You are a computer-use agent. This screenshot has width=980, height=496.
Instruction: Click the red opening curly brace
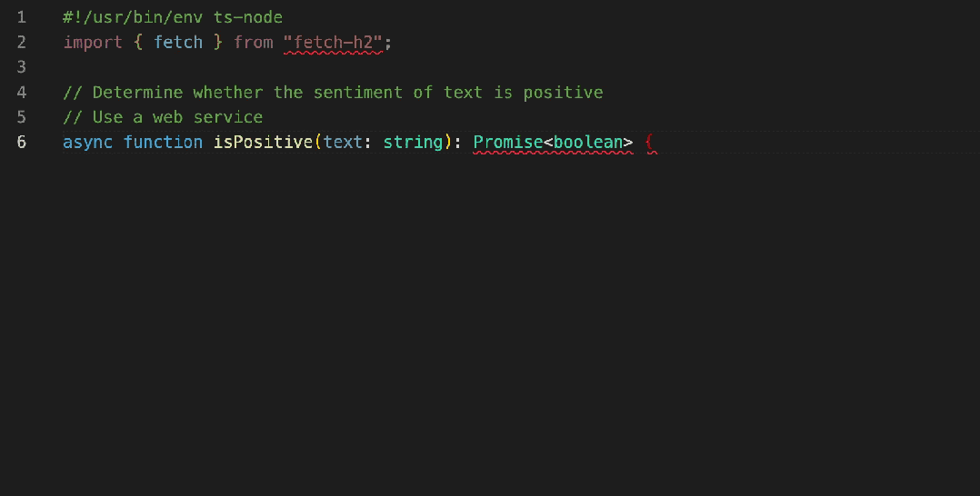(x=650, y=142)
